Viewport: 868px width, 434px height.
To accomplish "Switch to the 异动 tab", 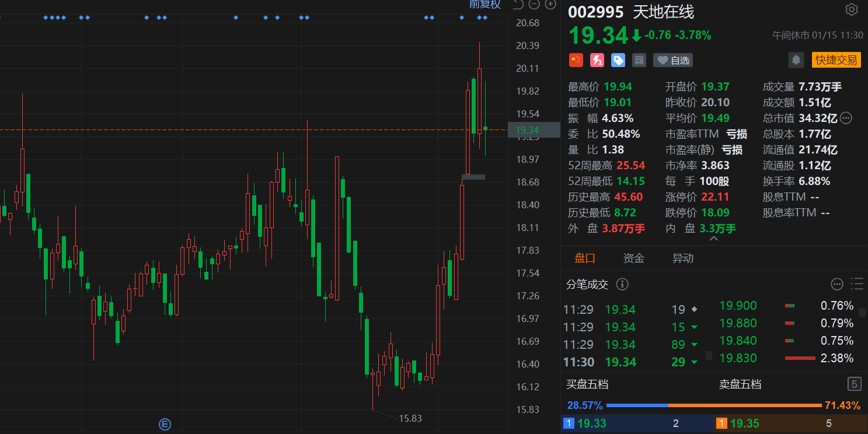I will pos(682,258).
